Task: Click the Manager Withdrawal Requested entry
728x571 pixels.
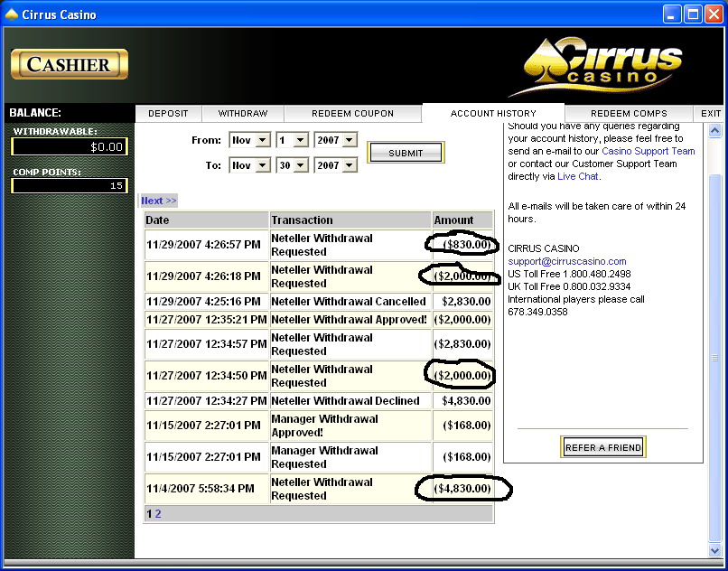Action: 350,457
